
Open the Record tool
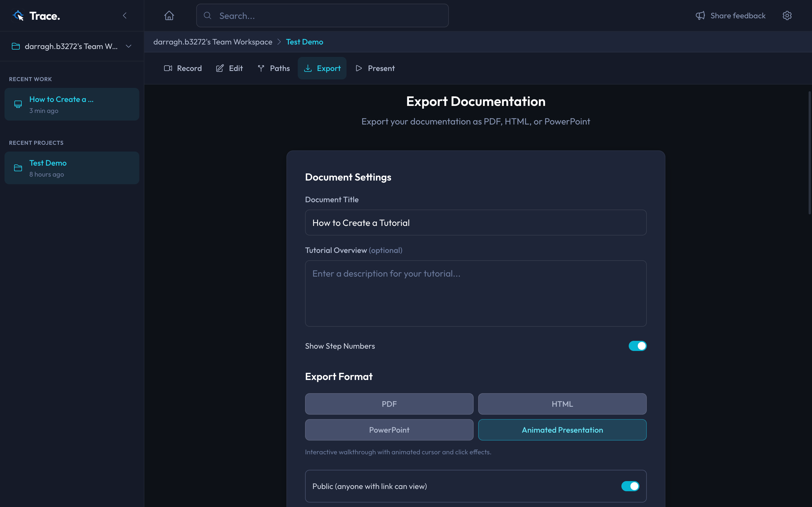click(183, 68)
